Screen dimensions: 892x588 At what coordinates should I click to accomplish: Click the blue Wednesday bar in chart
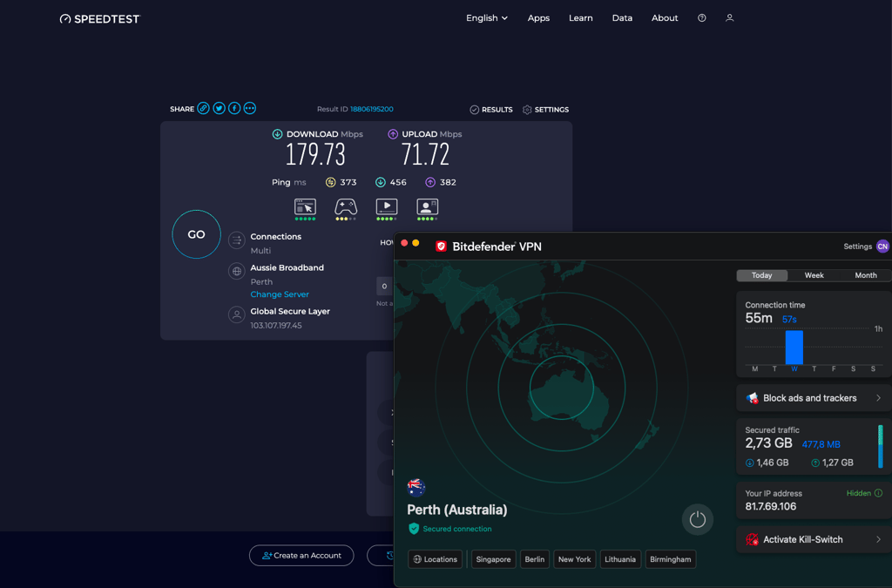tap(794, 347)
